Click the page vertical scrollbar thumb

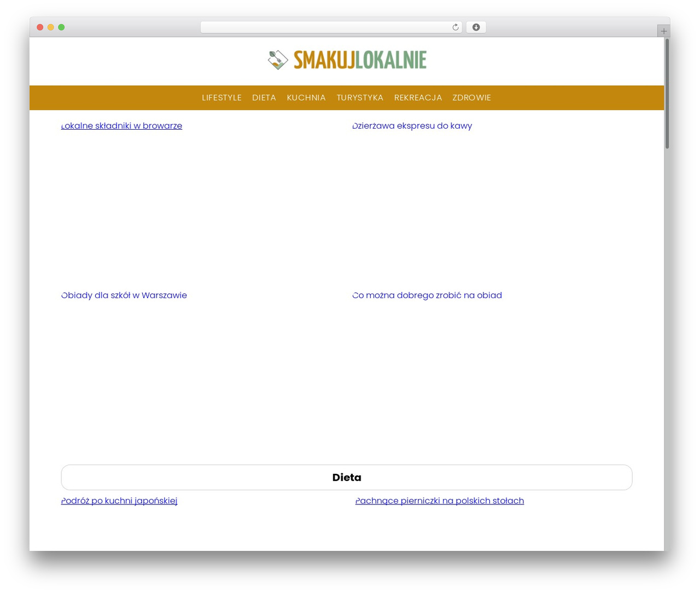pyautogui.click(x=667, y=93)
